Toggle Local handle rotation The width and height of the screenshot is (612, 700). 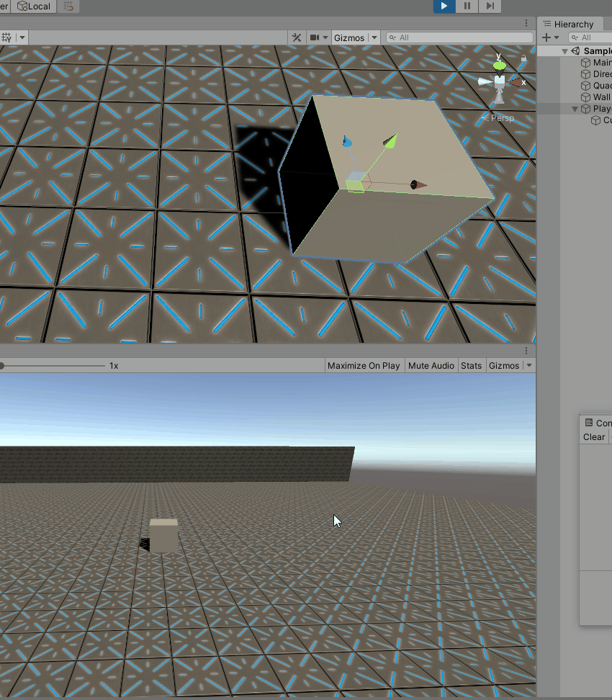[34, 6]
